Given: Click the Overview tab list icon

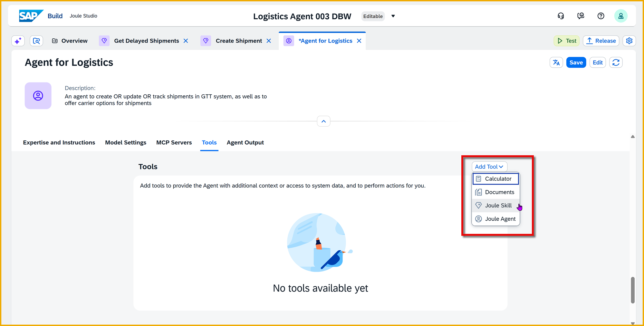Looking at the screenshot, I should coord(55,41).
